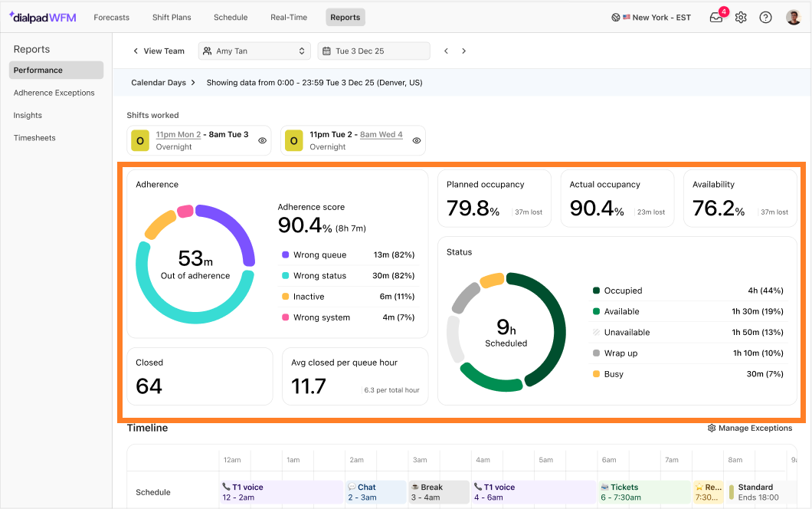Click the Availability 76.2% card
Screen dimensions: 812x509
pos(740,199)
